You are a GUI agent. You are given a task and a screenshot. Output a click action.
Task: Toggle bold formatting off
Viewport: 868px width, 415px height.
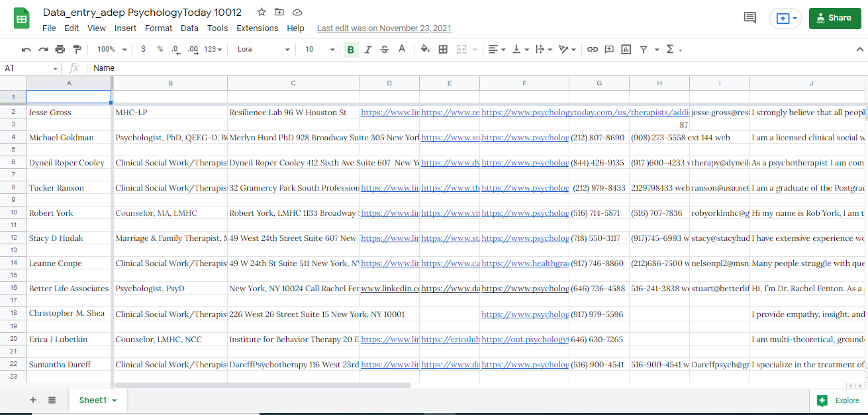(x=350, y=49)
